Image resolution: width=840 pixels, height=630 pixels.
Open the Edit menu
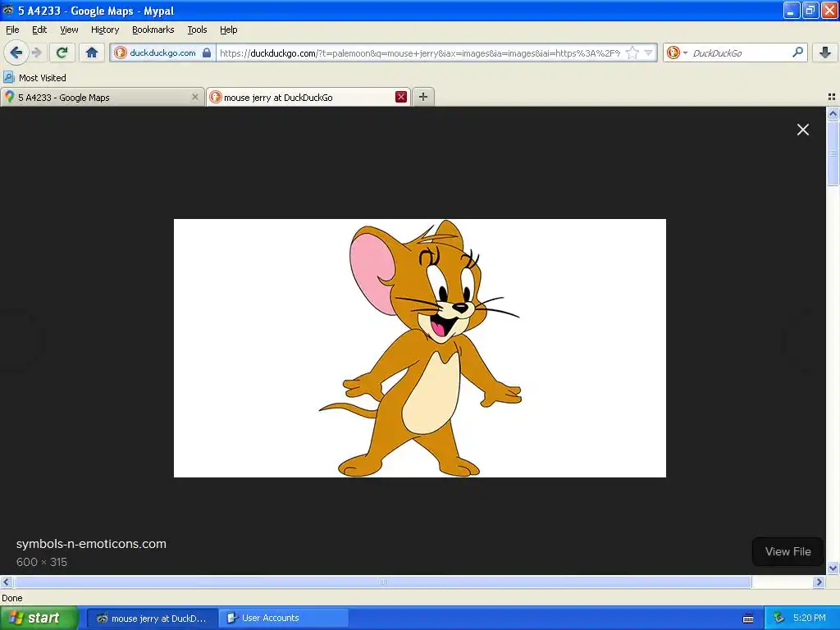point(39,30)
